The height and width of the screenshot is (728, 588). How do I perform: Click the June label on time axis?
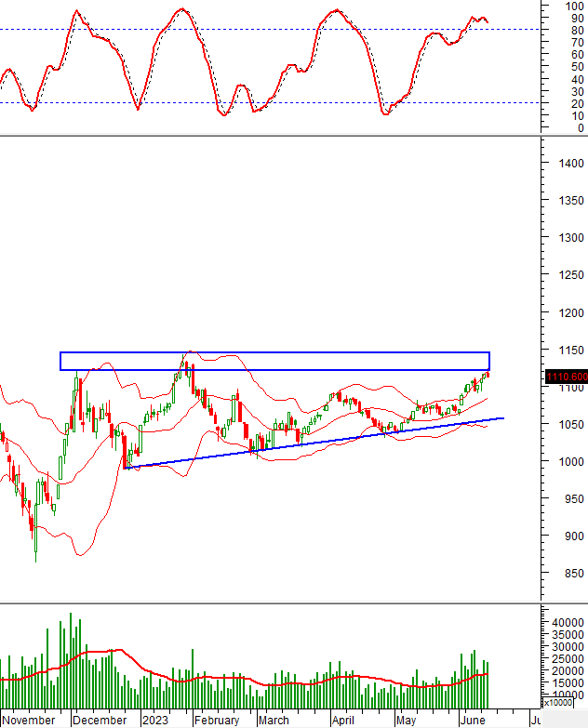(x=469, y=720)
